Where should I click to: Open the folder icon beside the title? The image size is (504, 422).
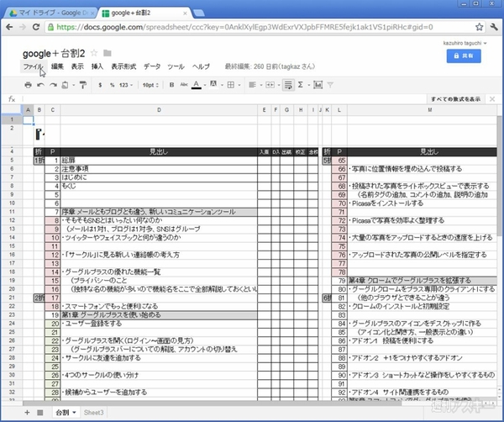(x=108, y=53)
